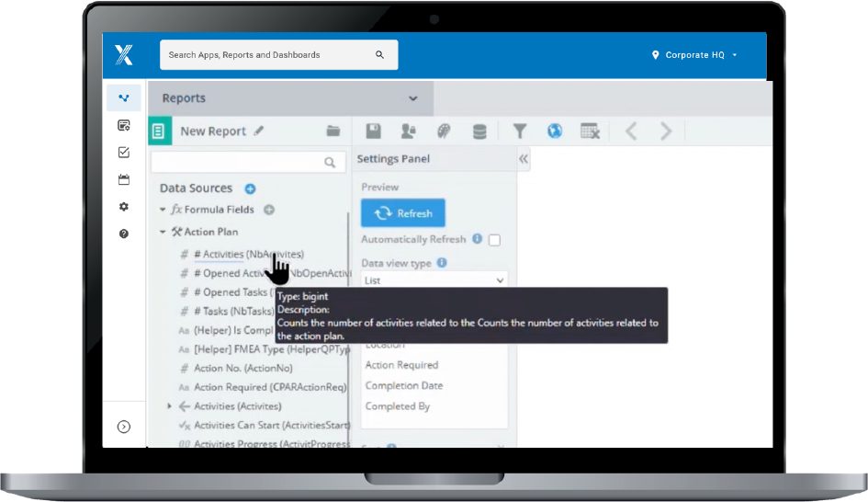Screen dimensions: 868x502
Task: Select the Action Required list item
Action: tap(401, 365)
